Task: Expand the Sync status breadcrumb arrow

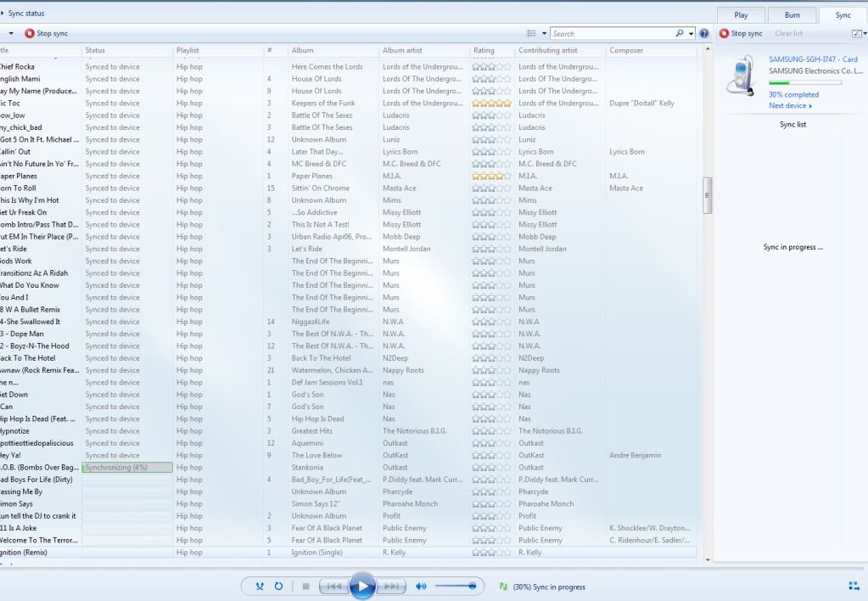Action: pyautogui.click(x=3, y=13)
